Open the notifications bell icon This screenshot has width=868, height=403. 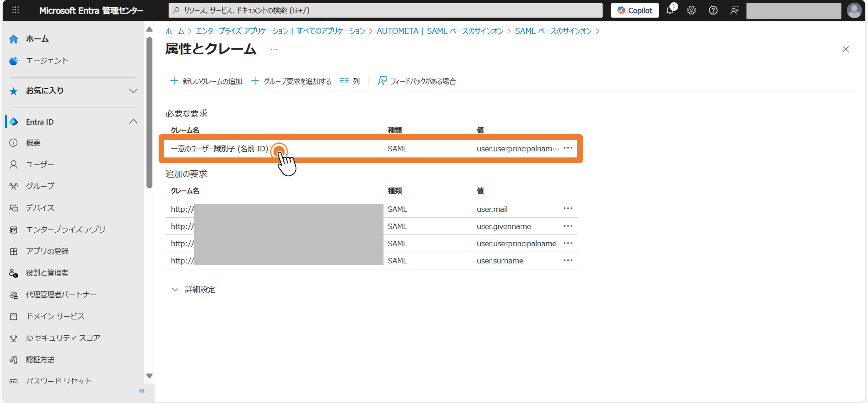click(670, 10)
